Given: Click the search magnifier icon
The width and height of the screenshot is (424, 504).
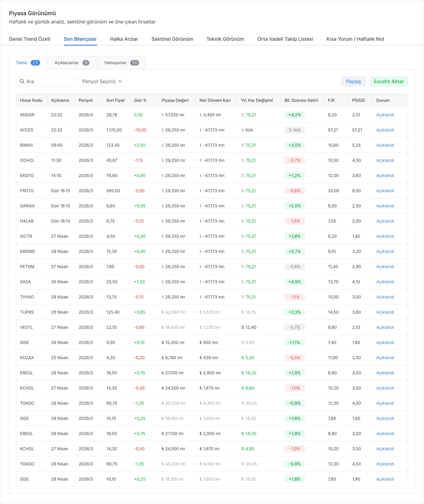Looking at the screenshot, I should [22, 81].
